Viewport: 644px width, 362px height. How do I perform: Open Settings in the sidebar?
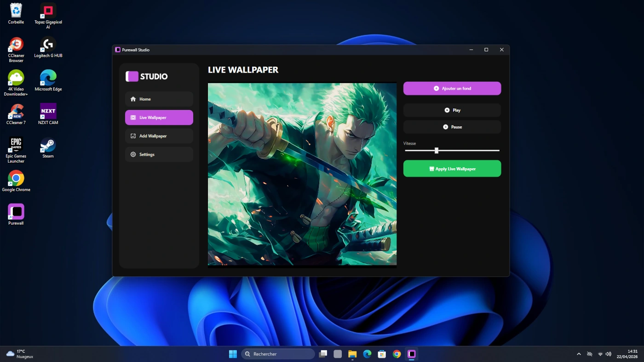point(159,154)
